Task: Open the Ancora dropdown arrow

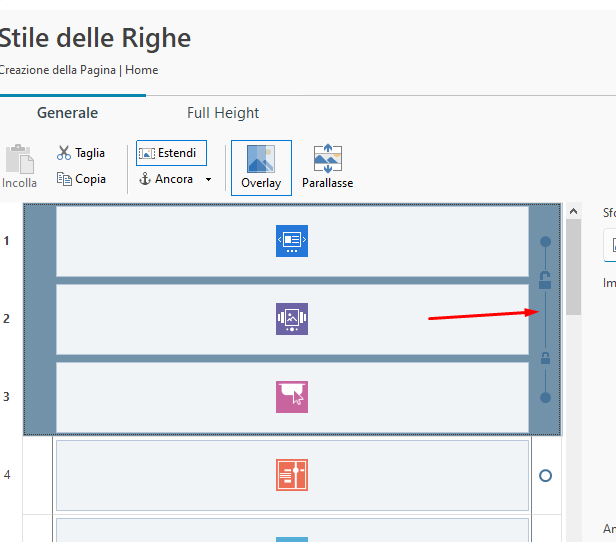Action: click(x=209, y=179)
